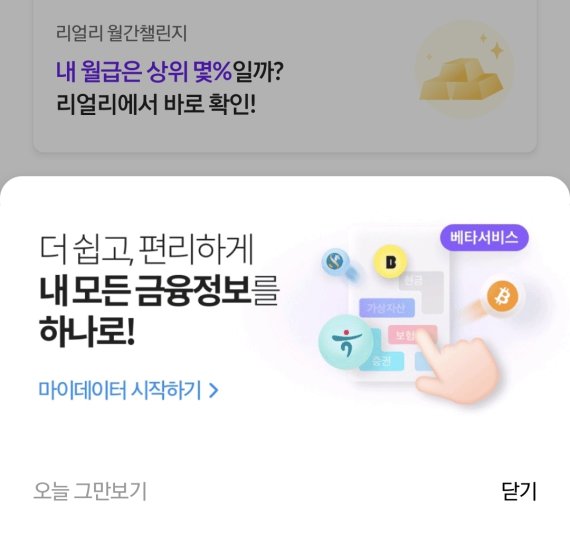
Task: Tap the 내 월급은 상위 몇% headline
Action: 144,71
